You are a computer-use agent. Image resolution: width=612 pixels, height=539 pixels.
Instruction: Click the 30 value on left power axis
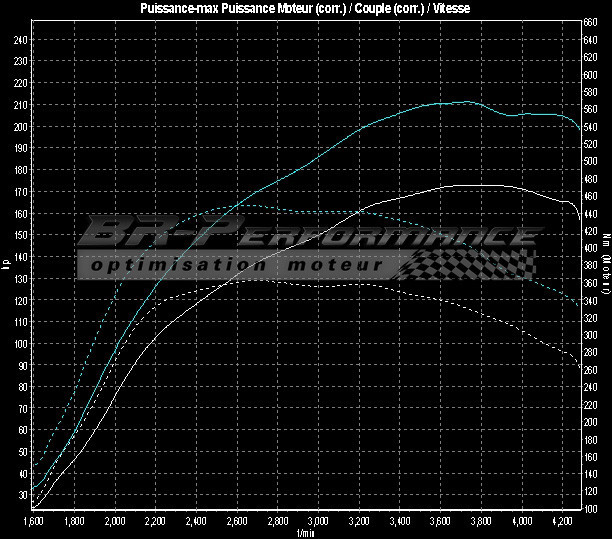coord(22,496)
